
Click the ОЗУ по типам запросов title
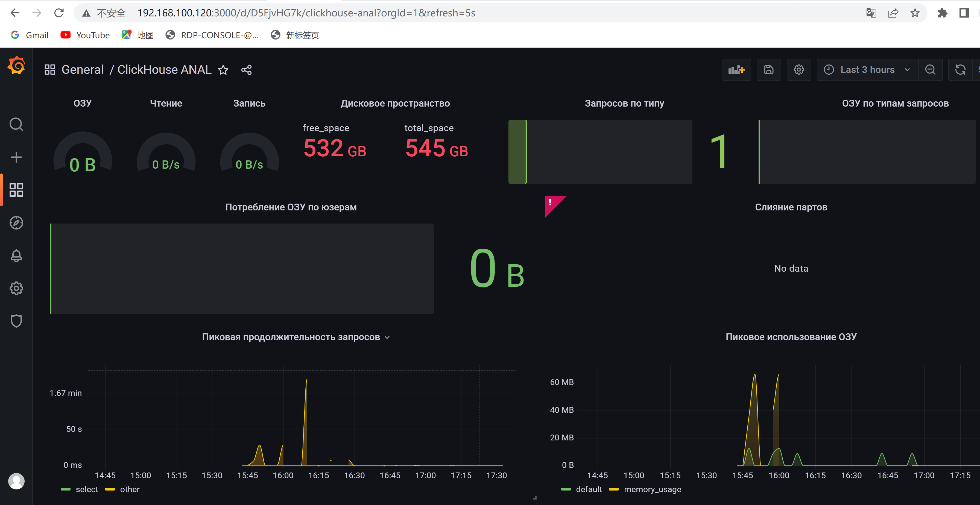(895, 104)
